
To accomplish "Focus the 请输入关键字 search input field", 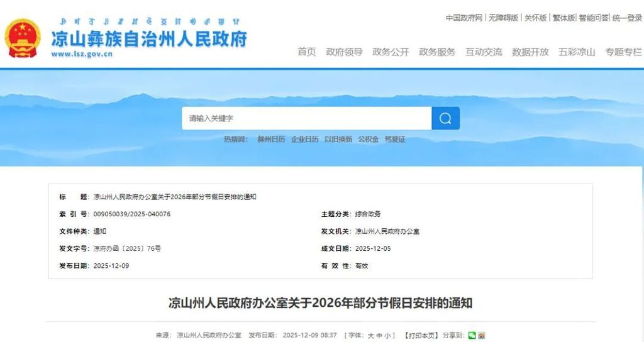I will pos(306,118).
